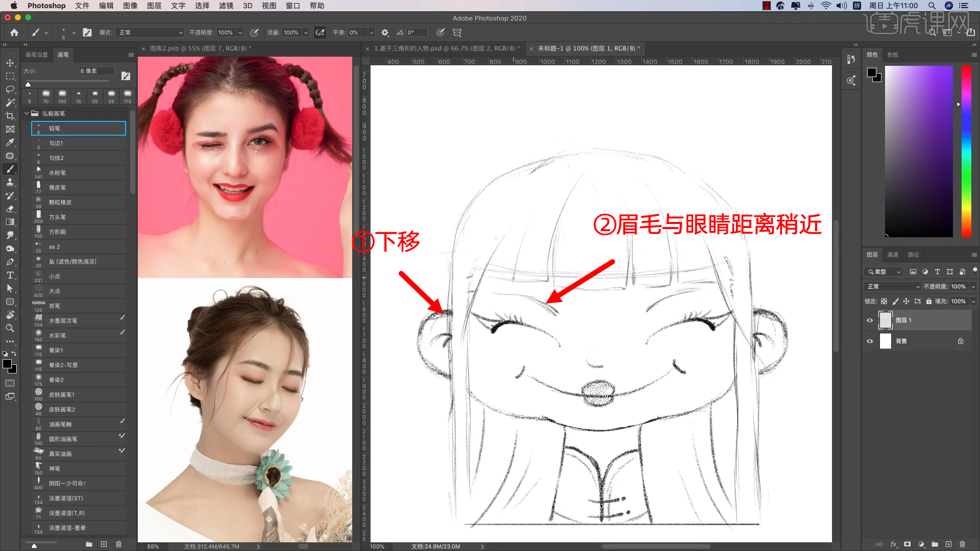Image resolution: width=980 pixels, height=551 pixels.
Task: Select the Brush tool in the toolbar
Action: (x=10, y=169)
